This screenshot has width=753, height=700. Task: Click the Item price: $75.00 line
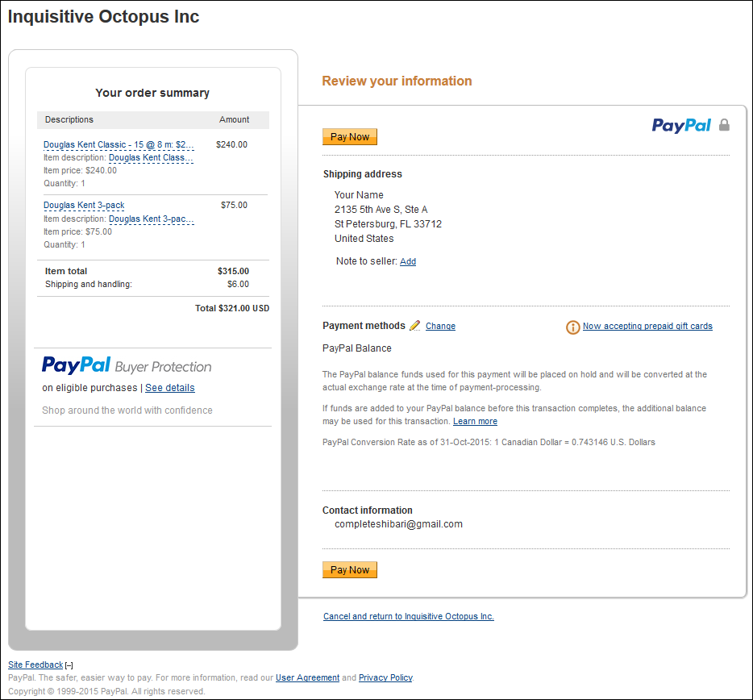click(x=77, y=232)
